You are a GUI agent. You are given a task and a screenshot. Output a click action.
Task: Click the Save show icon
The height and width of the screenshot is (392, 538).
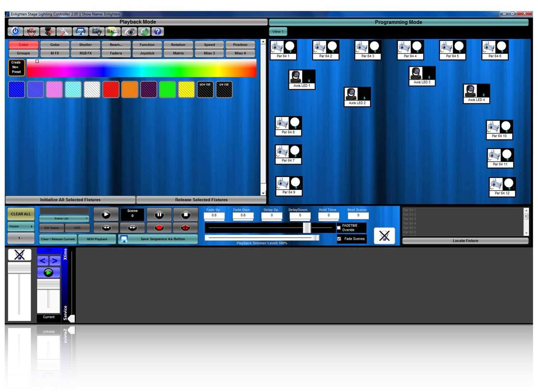click(96, 32)
